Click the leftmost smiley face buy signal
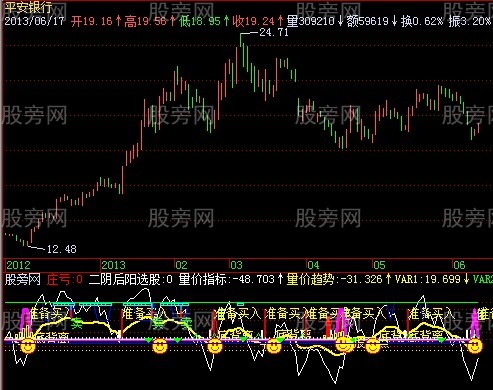 point(28,346)
